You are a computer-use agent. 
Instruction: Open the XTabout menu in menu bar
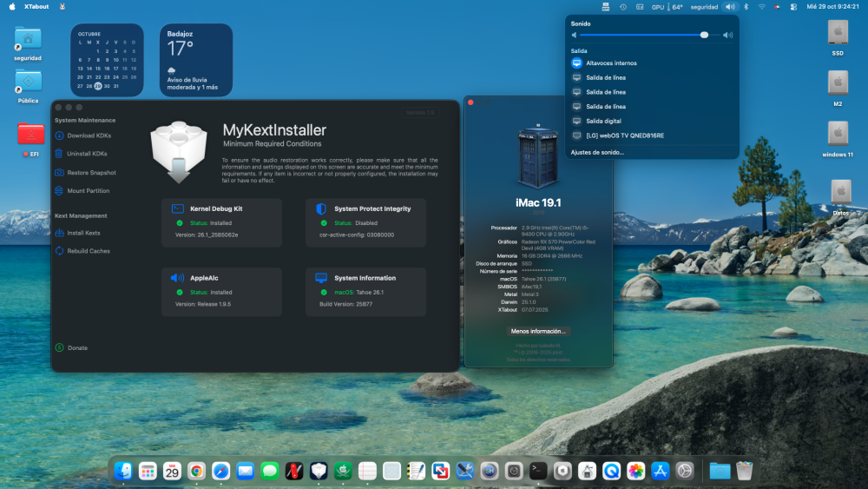[x=36, y=7]
